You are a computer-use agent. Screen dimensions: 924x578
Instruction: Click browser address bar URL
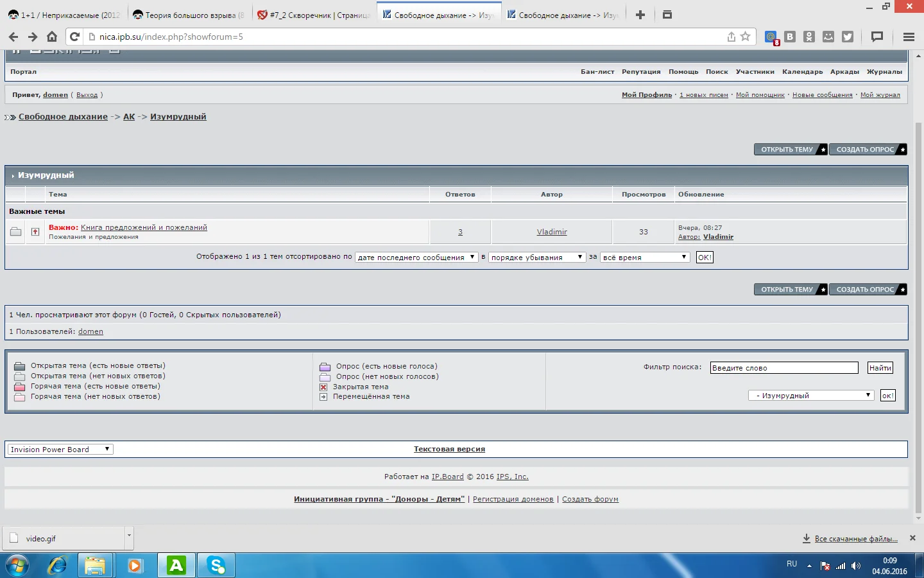[x=171, y=37]
